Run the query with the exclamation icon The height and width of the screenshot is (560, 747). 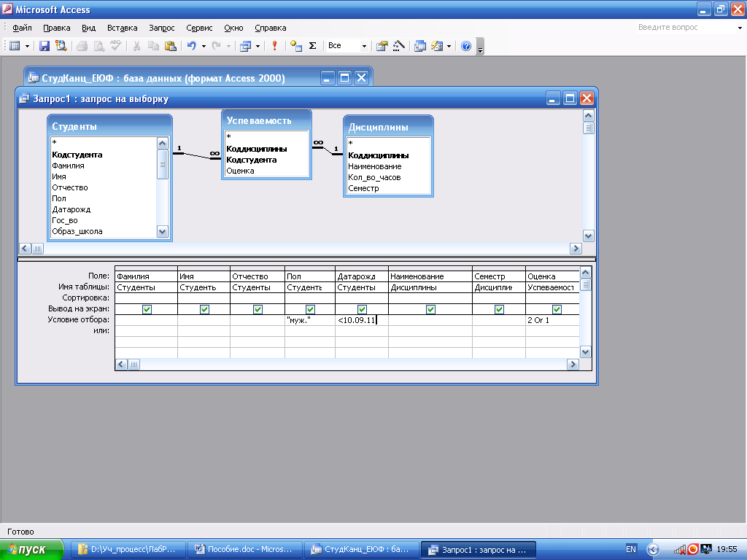[x=274, y=46]
